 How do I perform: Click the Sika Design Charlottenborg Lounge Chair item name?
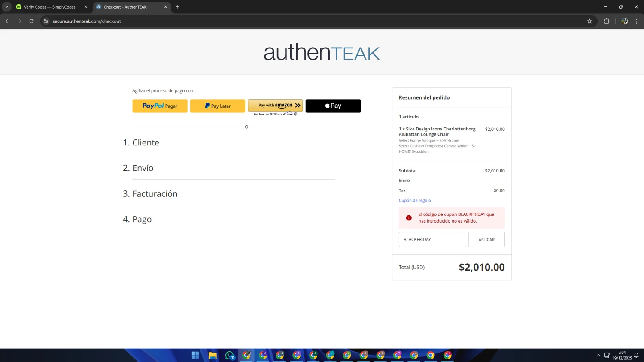pos(437,131)
